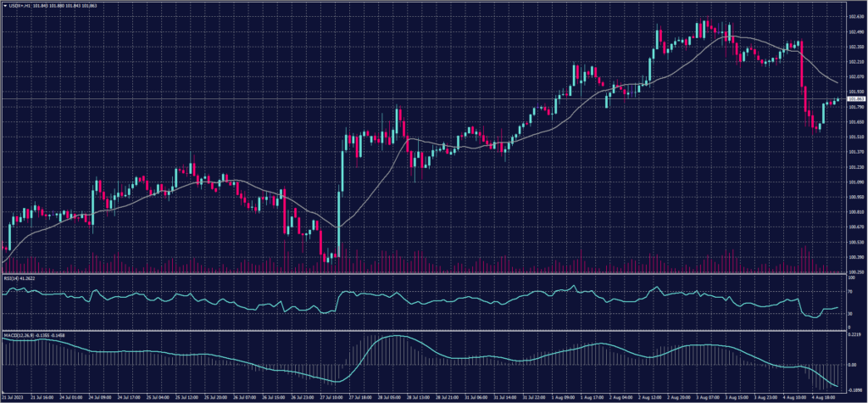Click the MACD -0.1898 scale label
Screen dimensions: 868x403
[x=854, y=383]
